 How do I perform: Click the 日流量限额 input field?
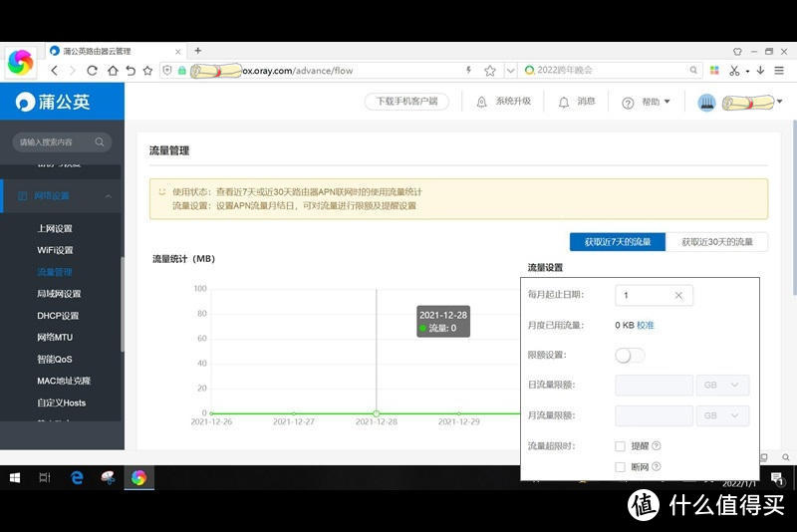[655, 386]
